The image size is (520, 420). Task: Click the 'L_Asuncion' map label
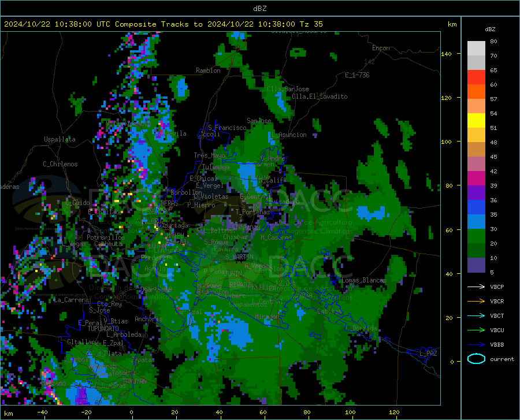289,135
